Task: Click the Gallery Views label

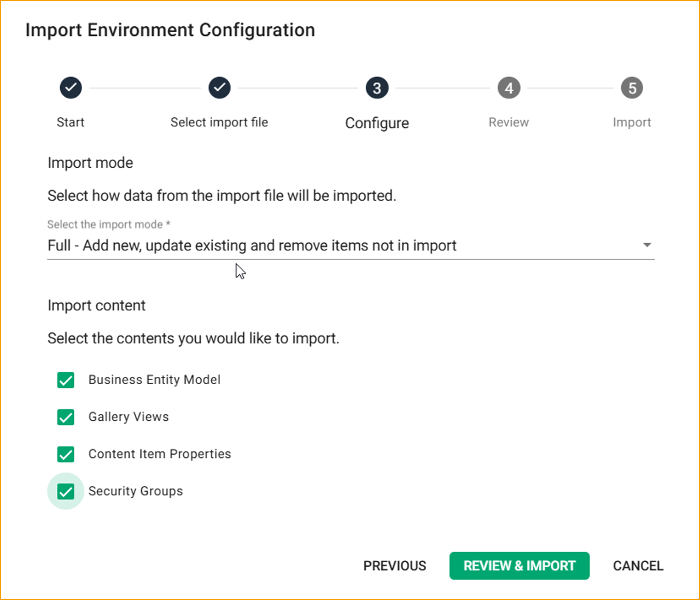Action: point(129,417)
